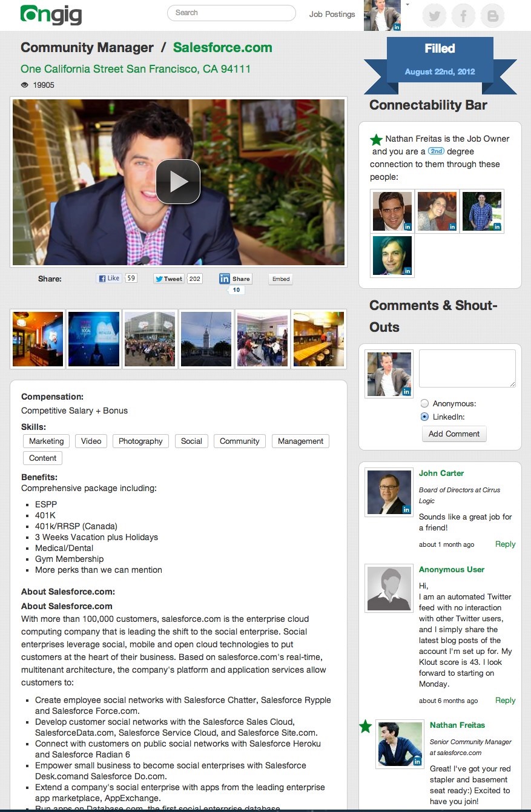Open the Salesforce.com company link
Viewport: 531px width, 812px height.
222,48
